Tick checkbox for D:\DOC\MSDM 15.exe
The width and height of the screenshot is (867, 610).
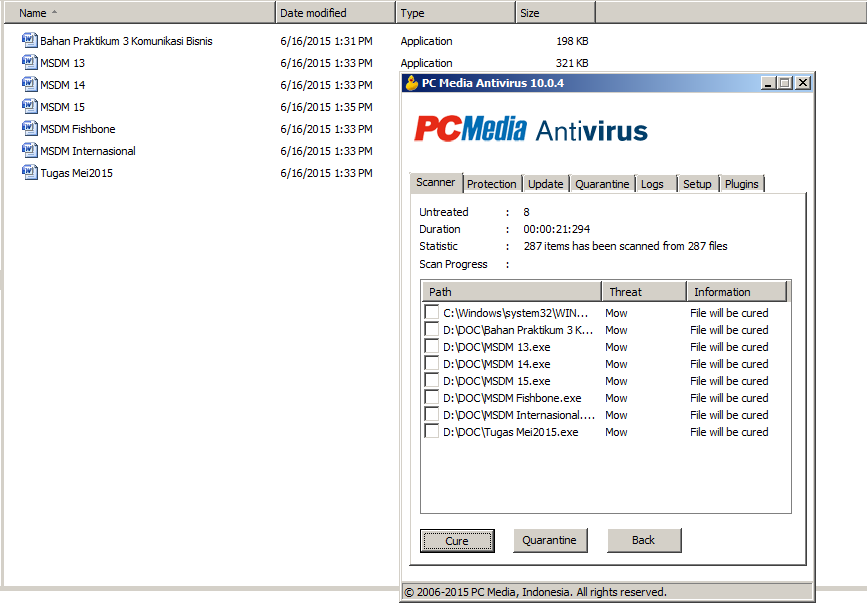click(x=431, y=380)
